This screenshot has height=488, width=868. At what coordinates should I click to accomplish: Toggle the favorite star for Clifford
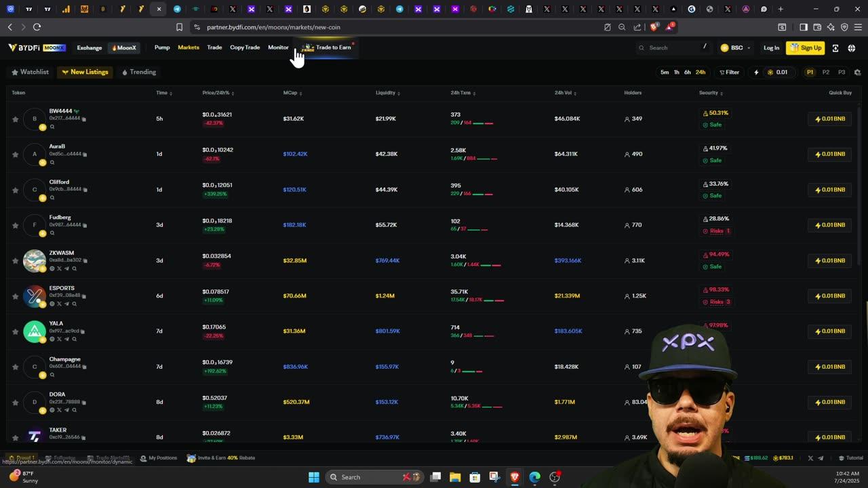coord(15,190)
